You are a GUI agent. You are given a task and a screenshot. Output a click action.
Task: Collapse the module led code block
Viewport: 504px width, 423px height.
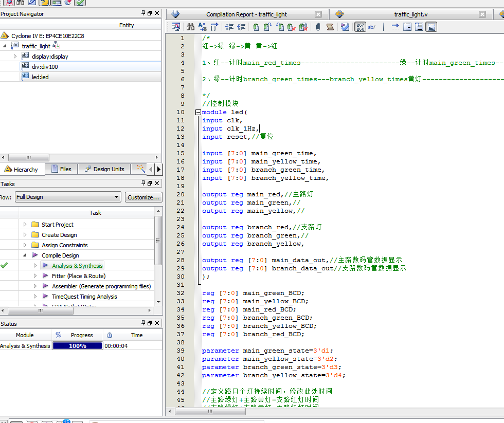[x=199, y=112]
